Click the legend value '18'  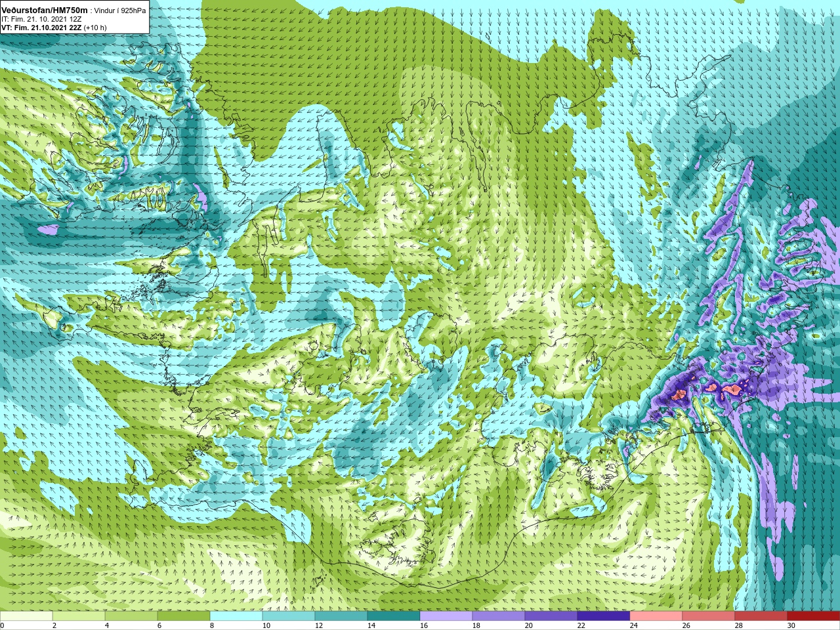[x=476, y=625]
